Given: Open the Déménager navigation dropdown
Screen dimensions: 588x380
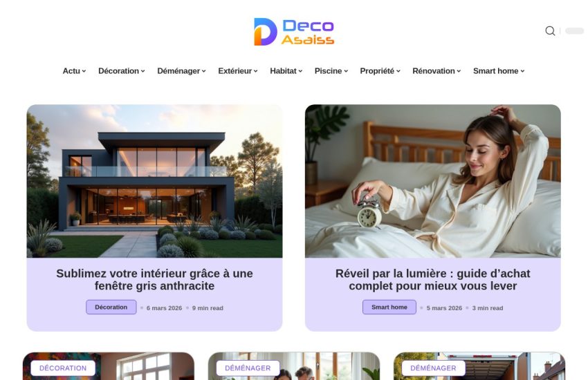Looking at the screenshot, I should [x=181, y=70].
